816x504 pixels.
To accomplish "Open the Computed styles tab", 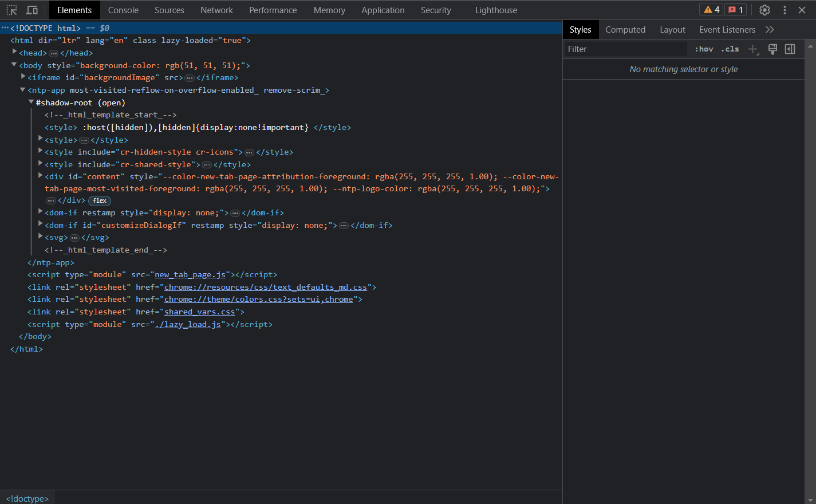I will point(625,30).
